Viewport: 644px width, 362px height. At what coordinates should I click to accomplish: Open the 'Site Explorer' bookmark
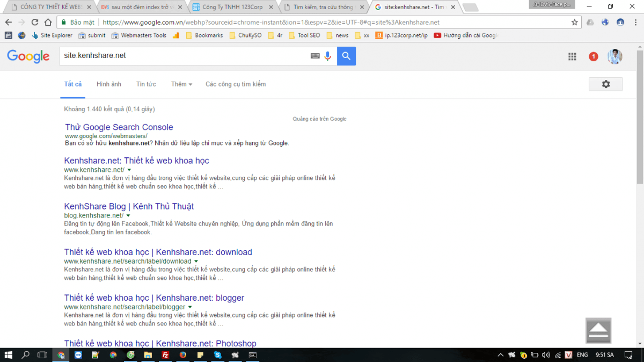[52, 35]
